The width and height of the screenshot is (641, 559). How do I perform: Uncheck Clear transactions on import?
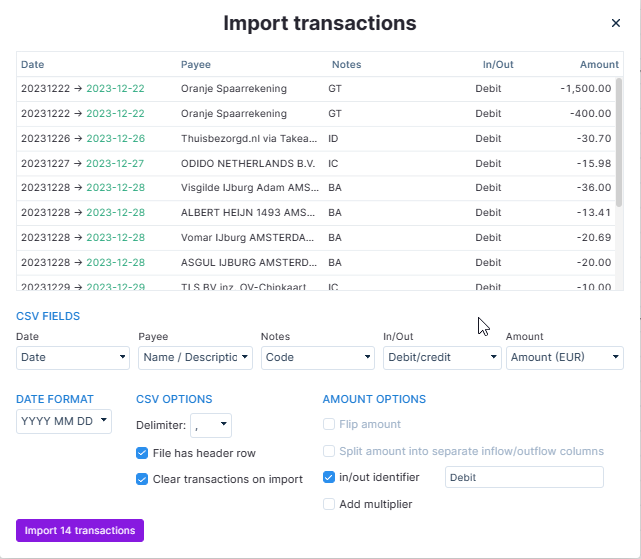[142, 479]
